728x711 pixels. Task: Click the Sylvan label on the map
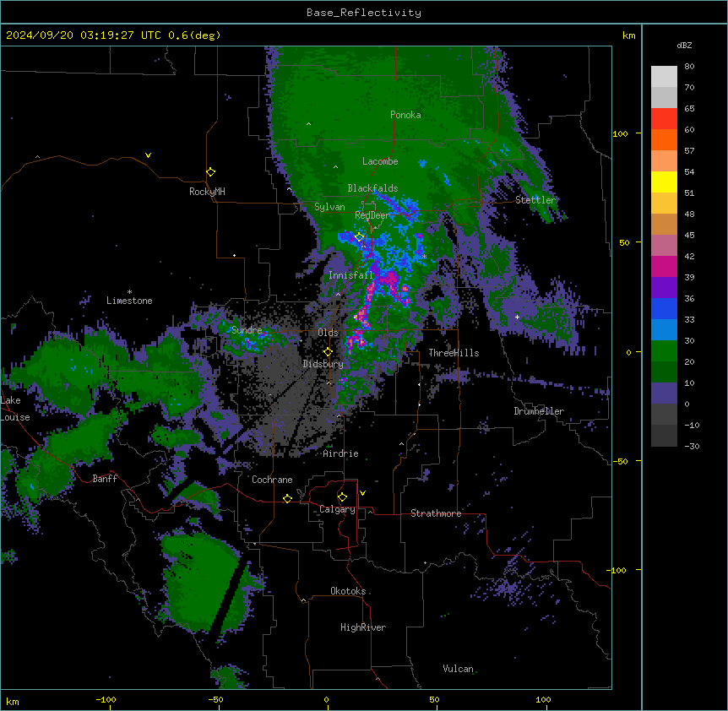(329, 207)
